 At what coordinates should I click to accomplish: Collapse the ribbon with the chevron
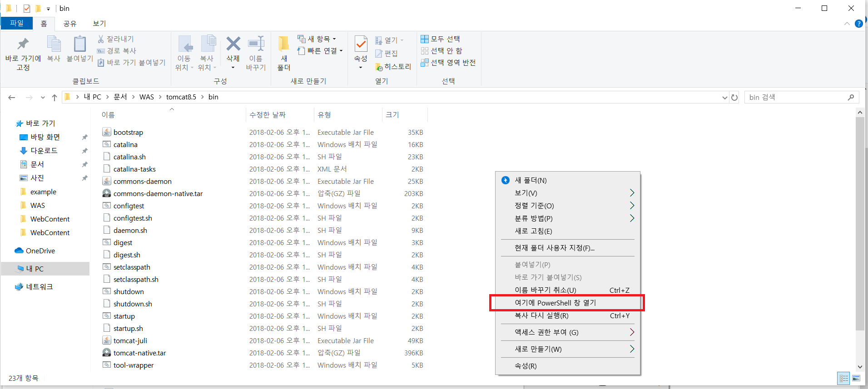(x=847, y=24)
